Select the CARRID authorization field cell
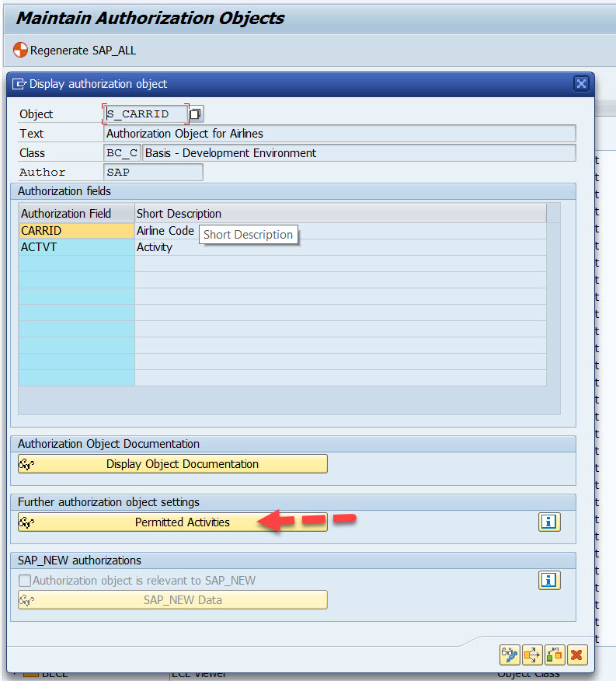Image resolution: width=616 pixels, height=681 pixels. point(76,231)
